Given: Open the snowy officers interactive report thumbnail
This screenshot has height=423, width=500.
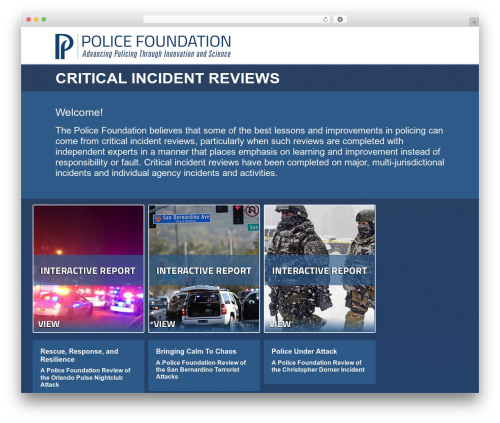Looking at the screenshot, I should (x=320, y=269).
